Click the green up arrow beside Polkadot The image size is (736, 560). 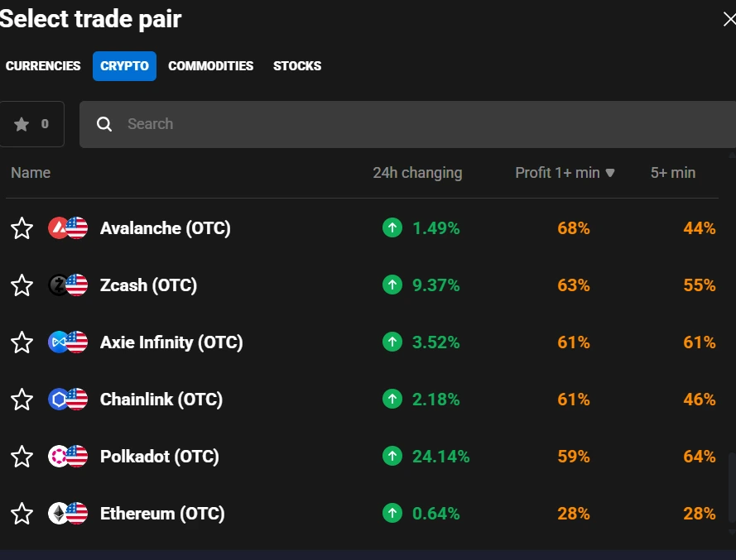click(392, 456)
